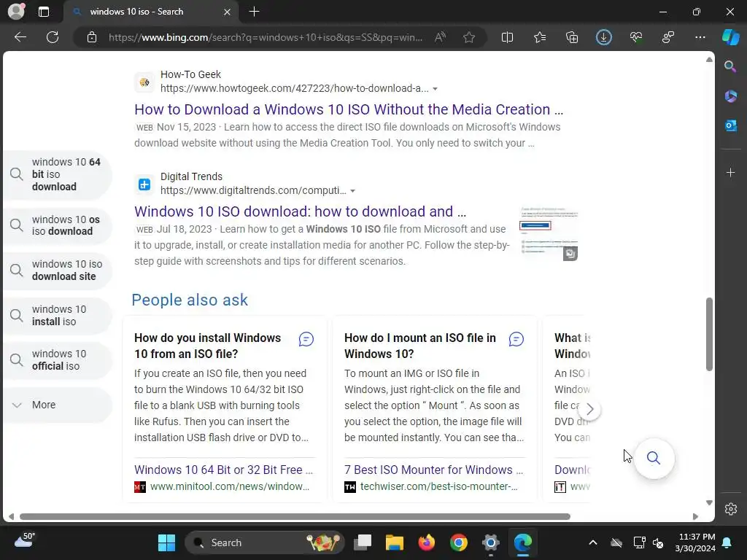Expand How-To Geek URL dropdown arrow
This screenshot has height=560, width=747.
[435, 89]
